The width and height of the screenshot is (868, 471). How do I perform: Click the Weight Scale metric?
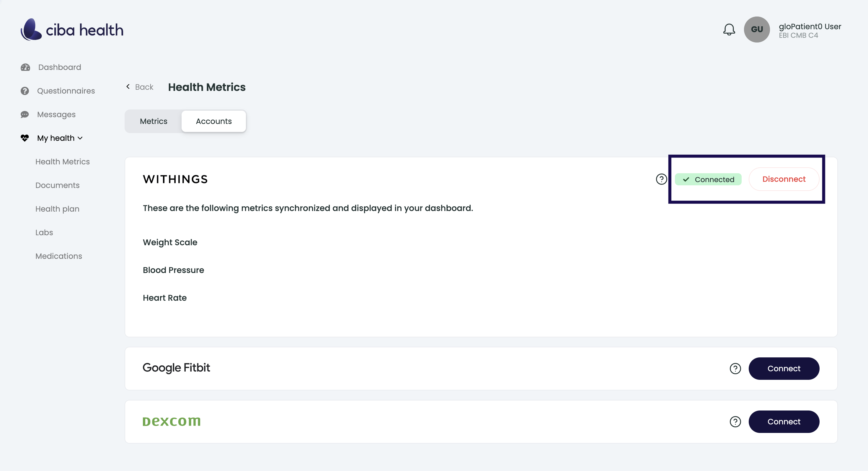170,242
